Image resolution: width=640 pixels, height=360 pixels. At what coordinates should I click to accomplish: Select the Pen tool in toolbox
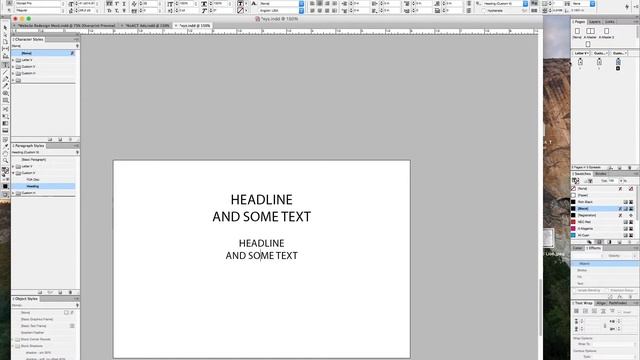tap(5, 79)
